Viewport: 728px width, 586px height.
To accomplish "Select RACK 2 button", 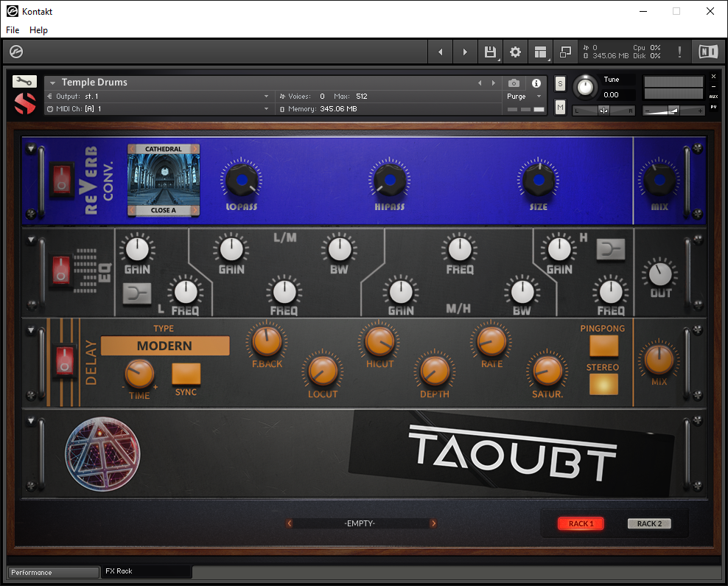I will [649, 523].
